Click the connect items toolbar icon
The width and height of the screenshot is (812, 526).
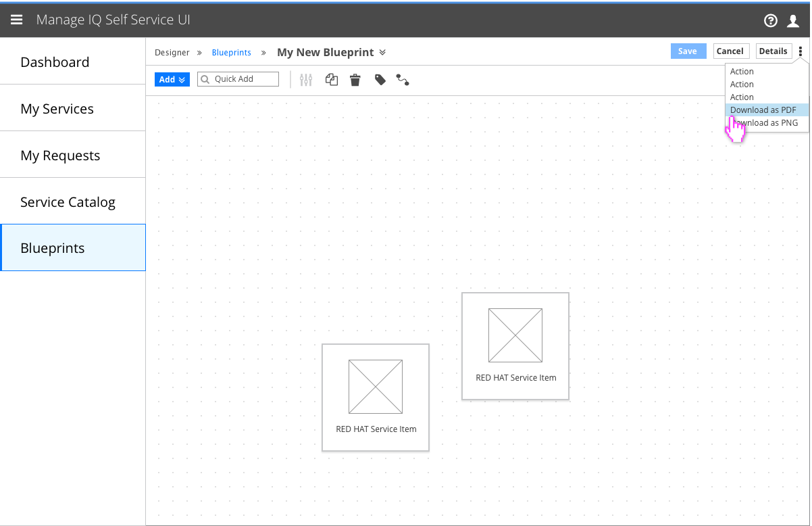(403, 79)
